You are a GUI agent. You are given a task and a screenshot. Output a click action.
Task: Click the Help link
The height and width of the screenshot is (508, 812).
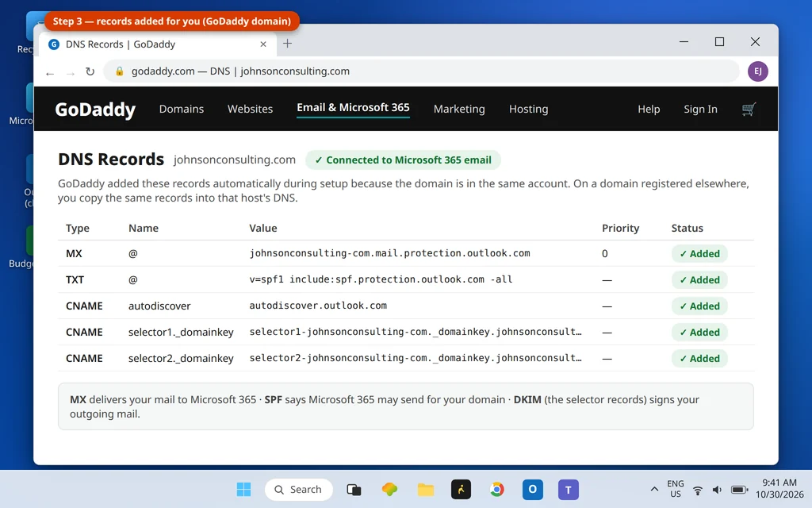tap(649, 109)
